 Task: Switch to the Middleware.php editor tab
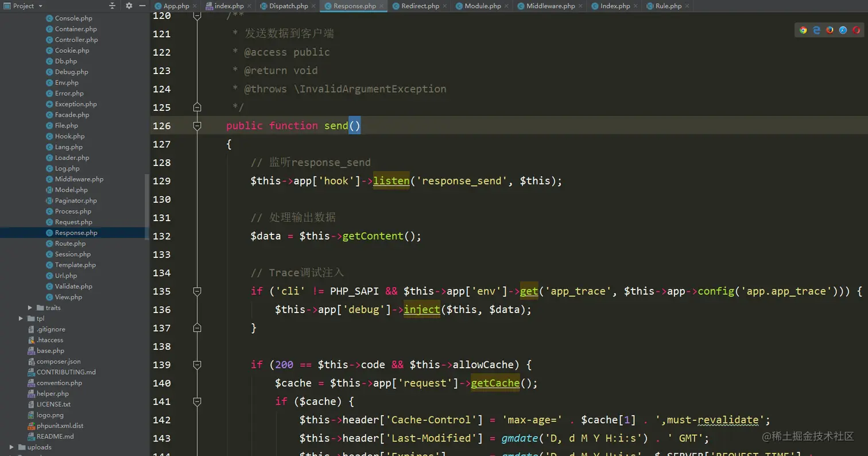click(550, 6)
